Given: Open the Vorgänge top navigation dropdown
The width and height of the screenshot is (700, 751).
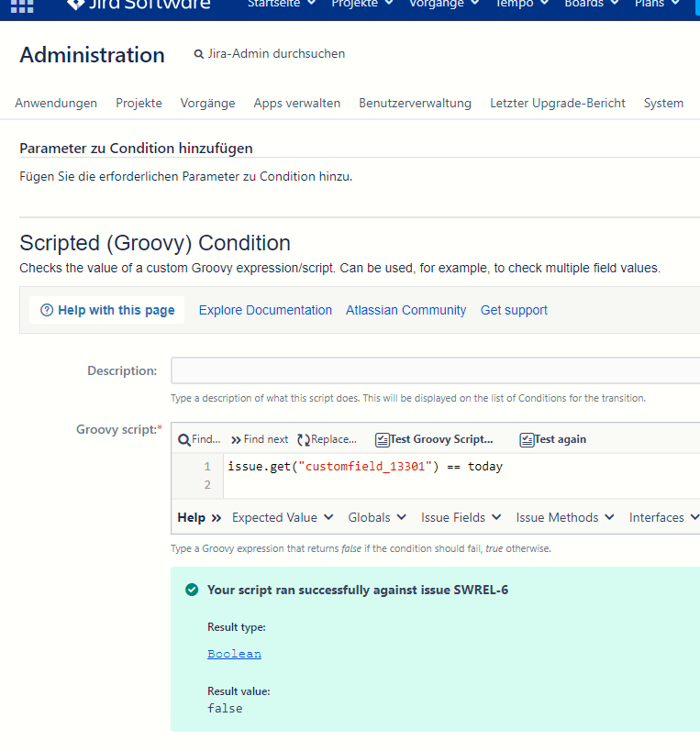Looking at the screenshot, I should (444, 4).
